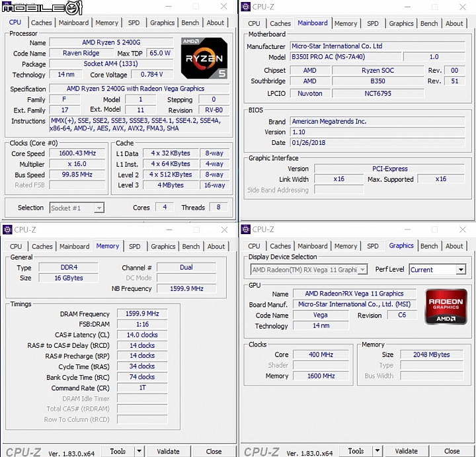
Task: Click the processor name AMD Ryzen 5 2400G
Action: [111, 42]
